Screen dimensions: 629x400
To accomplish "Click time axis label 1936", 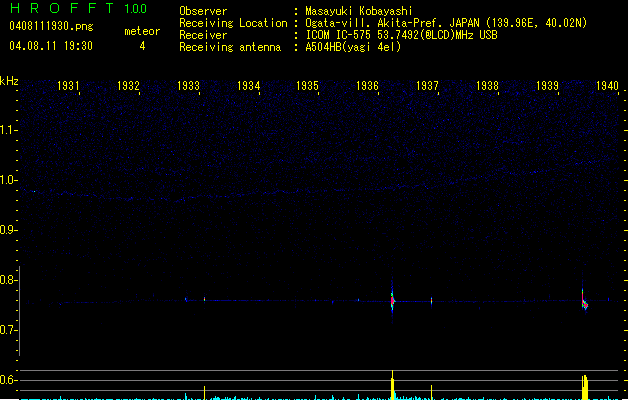I will (x=367, y=86).
